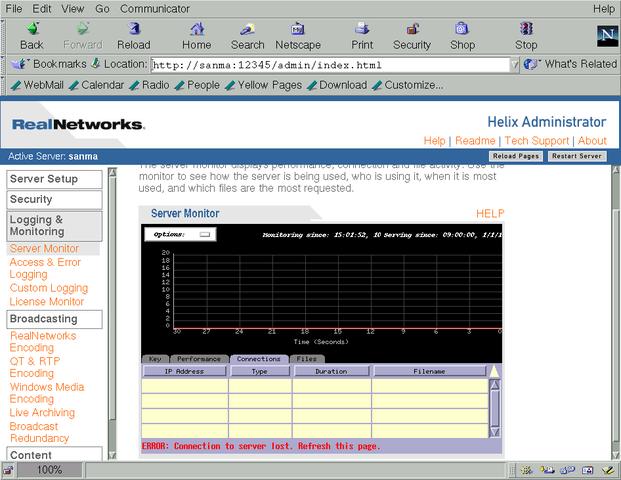Open Navigator icon in component bar
The height and width of the screenshot is (480, 621).
click(527, 470)
